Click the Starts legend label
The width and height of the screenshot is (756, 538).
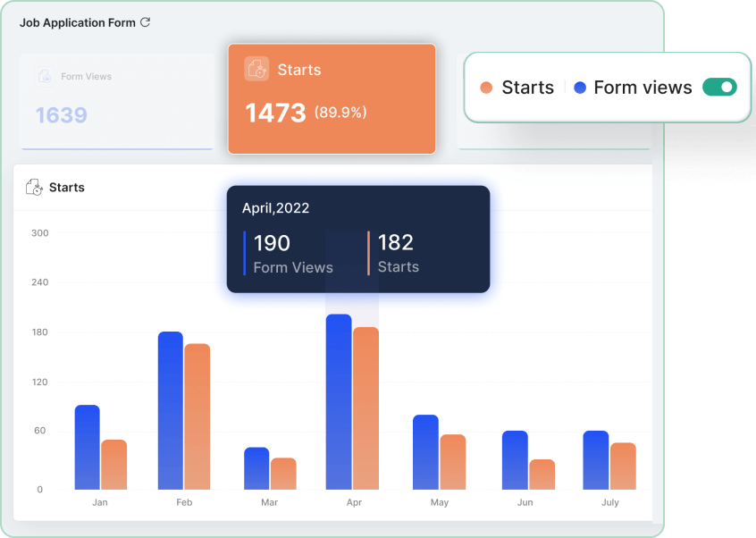pos(527,88)
